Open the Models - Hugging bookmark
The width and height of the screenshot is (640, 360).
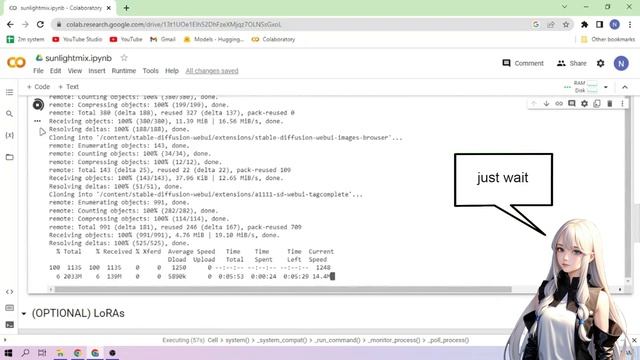(x=213, y=39)
